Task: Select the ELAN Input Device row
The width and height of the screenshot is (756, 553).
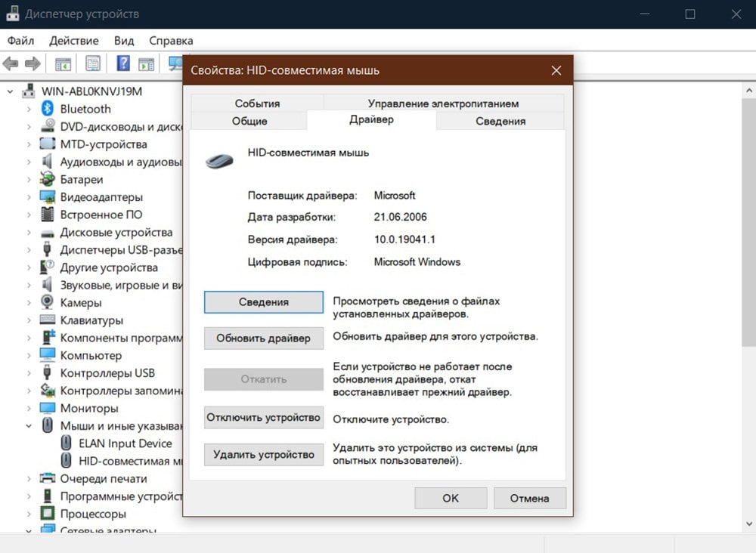Action: (x=125, y=443)
